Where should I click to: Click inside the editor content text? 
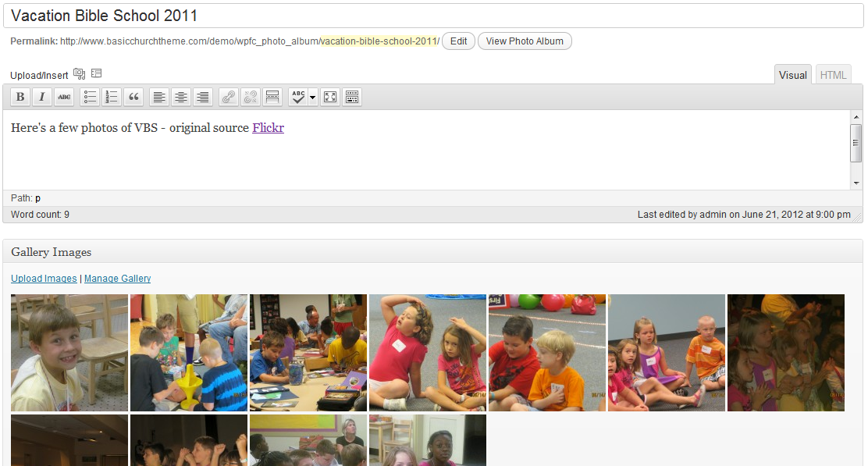point(148,128)
